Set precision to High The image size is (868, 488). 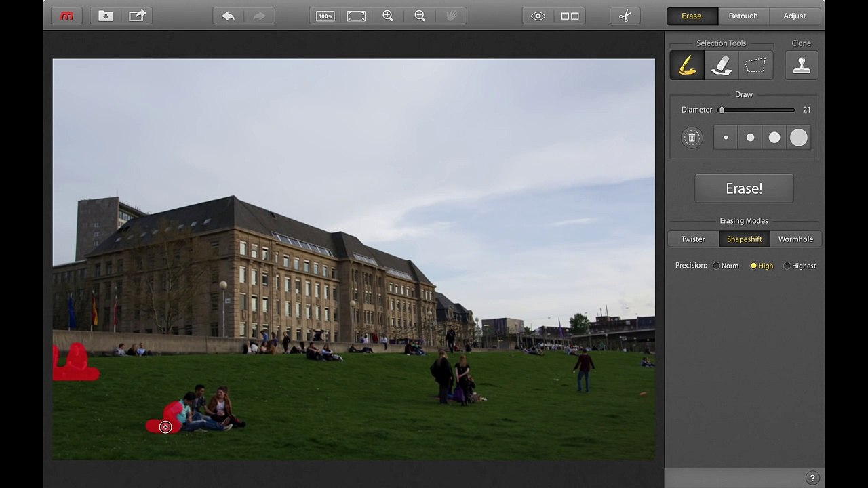762,266
